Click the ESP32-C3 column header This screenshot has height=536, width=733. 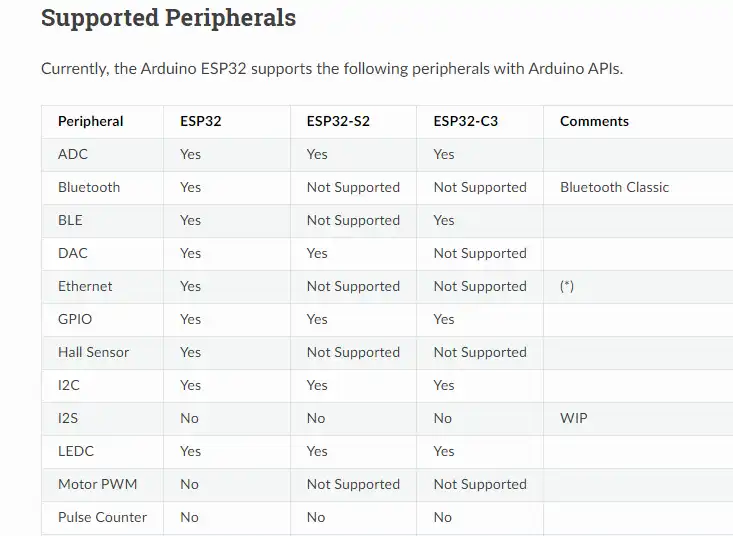pos(465,121)
